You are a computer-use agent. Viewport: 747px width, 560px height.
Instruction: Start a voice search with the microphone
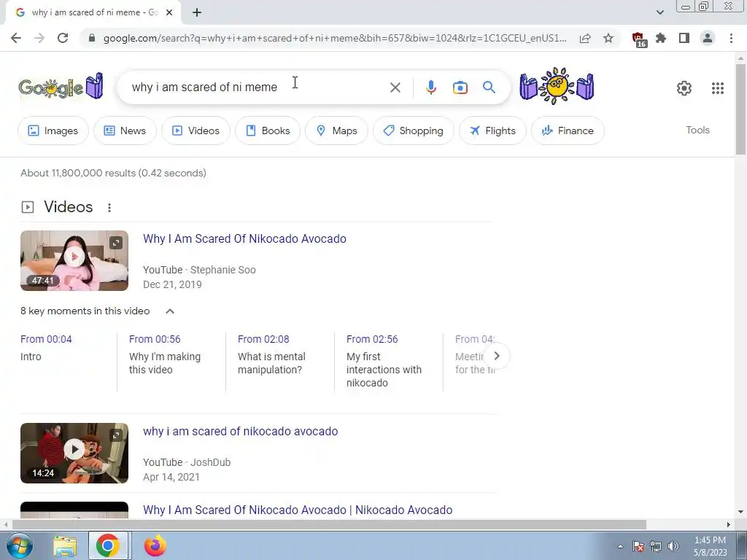pos(430,87)
